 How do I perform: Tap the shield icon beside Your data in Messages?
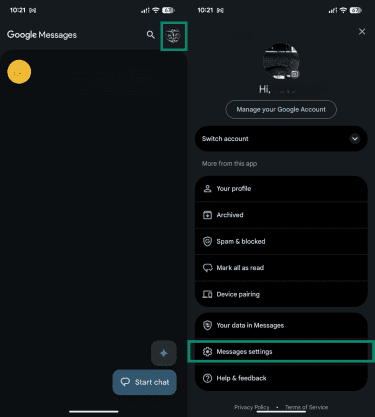(x=207, y=325)
